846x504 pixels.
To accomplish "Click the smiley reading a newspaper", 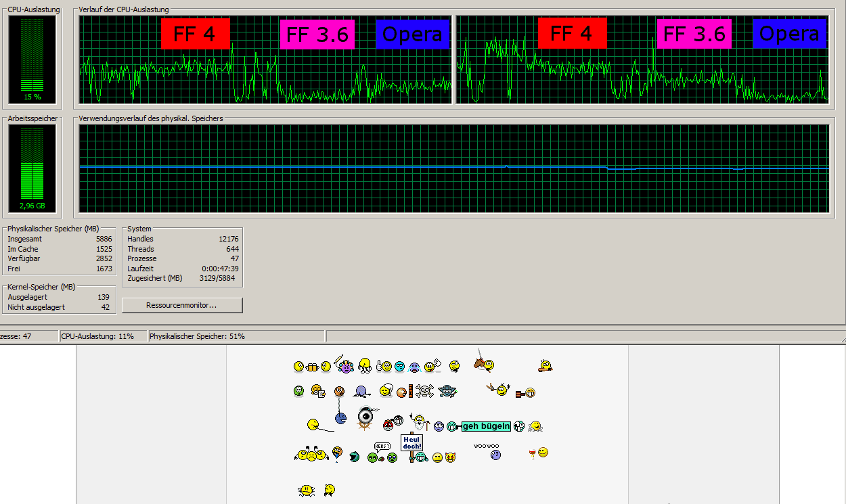I will tap(318, 391).
